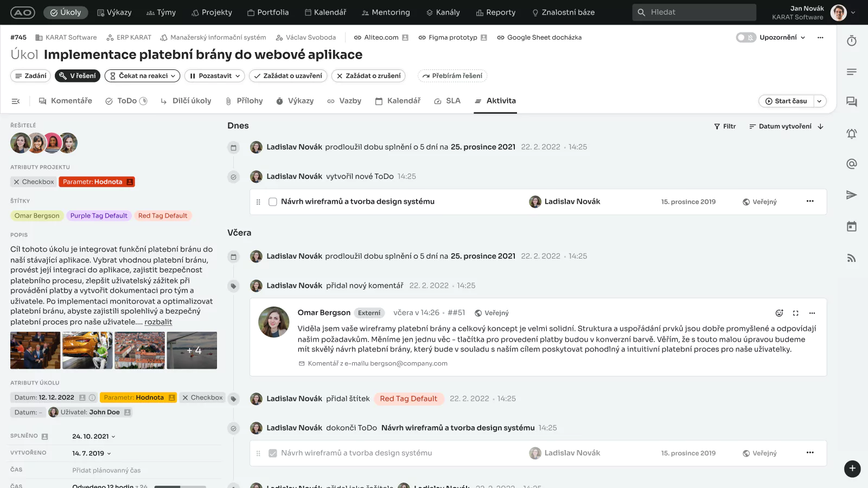Open the 'Datum vytvoření' sort dropdown

[785, 126]
